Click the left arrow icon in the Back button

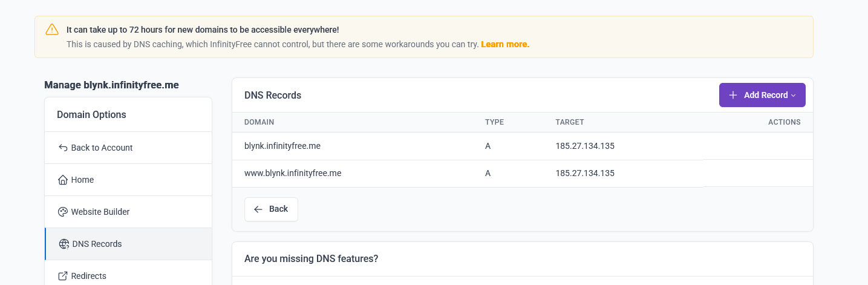pyautogui.click(x=258, y=209)
